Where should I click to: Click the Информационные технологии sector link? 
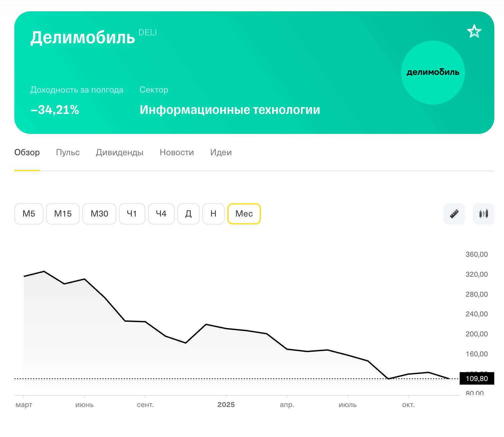(230, 110)
